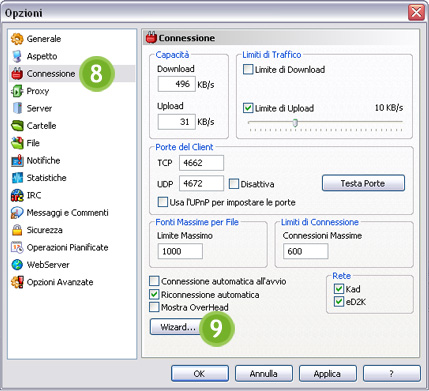Open the connection Wizard
The image size is (429, 391).
tap(177, 327)
